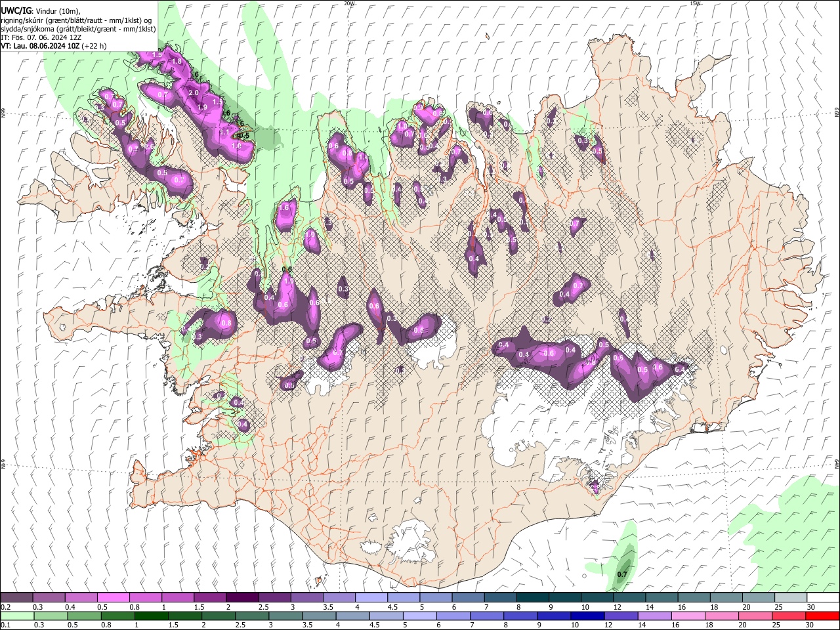The height and width of the screenshot is (630, 840).
Task: Click the '0.2' label in the purple legend row
Action: pyautogui.click(x=5, y=607)
